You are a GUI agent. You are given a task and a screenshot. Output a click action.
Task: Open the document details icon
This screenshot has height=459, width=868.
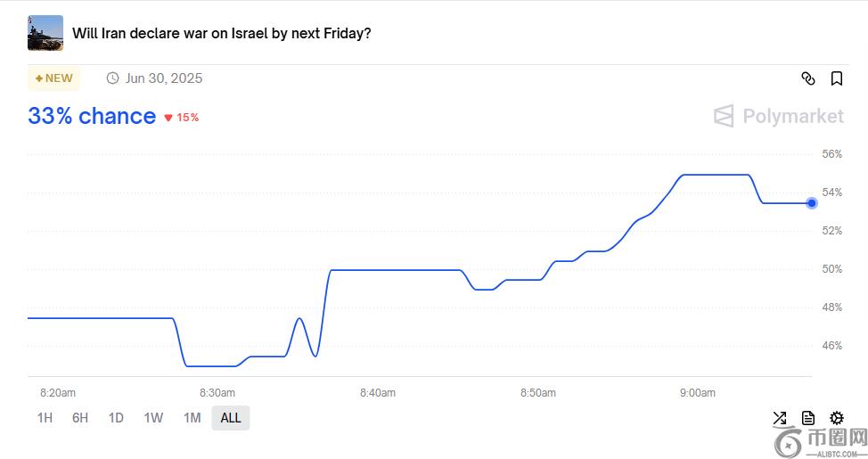tap(808, 418)
